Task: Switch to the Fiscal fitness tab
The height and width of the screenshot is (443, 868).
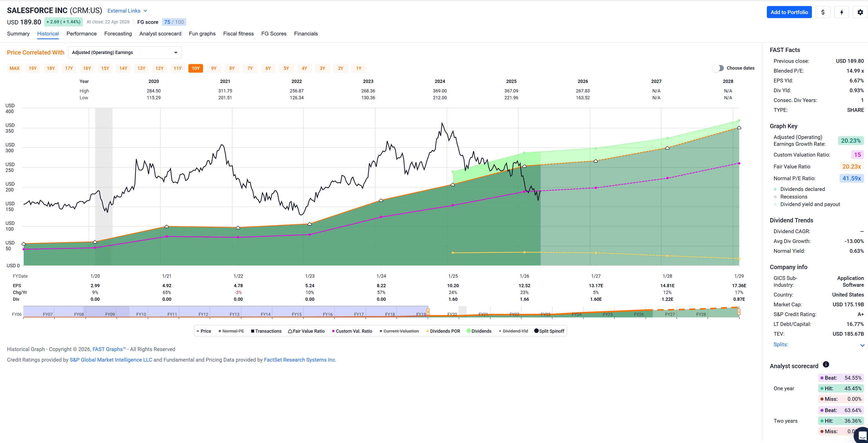Action: (238, 34)
